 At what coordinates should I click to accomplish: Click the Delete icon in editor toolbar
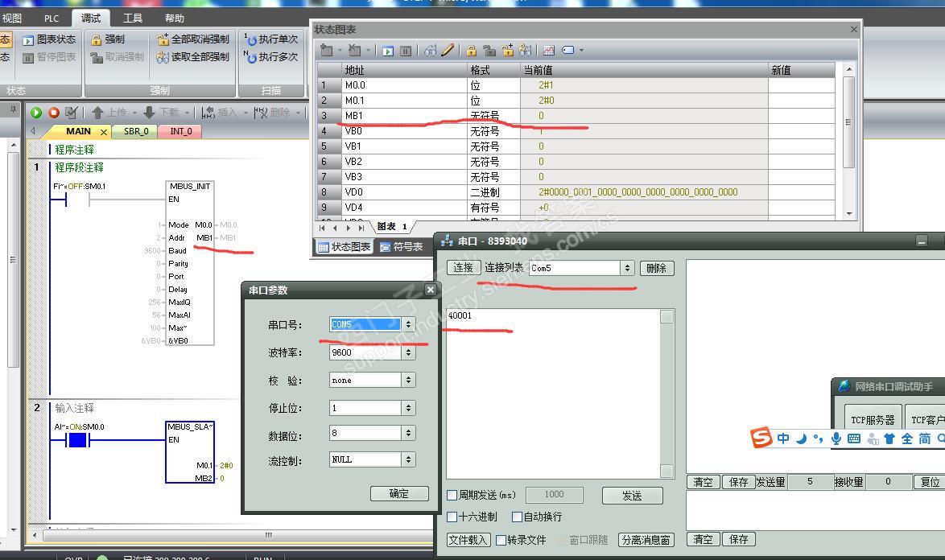click(260, 113)
